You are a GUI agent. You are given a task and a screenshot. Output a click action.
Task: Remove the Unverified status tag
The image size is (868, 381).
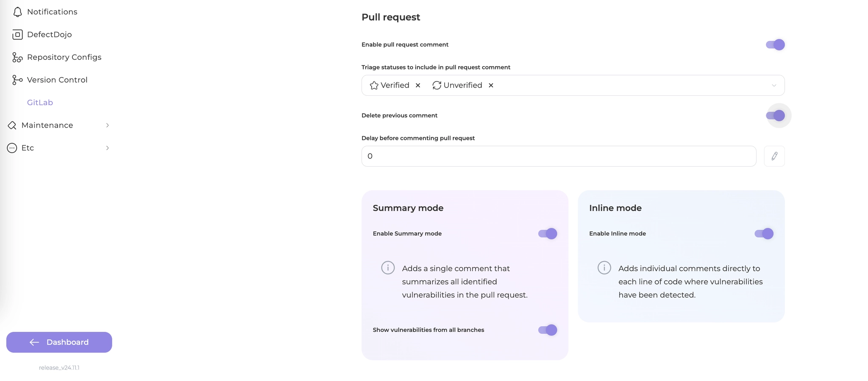point(491,86)
